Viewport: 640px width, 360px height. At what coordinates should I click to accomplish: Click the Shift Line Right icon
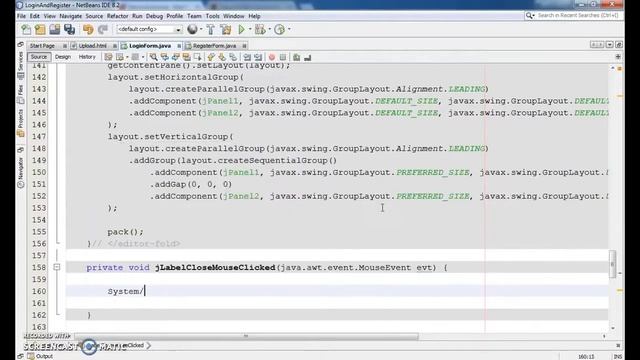click(258, 57)
